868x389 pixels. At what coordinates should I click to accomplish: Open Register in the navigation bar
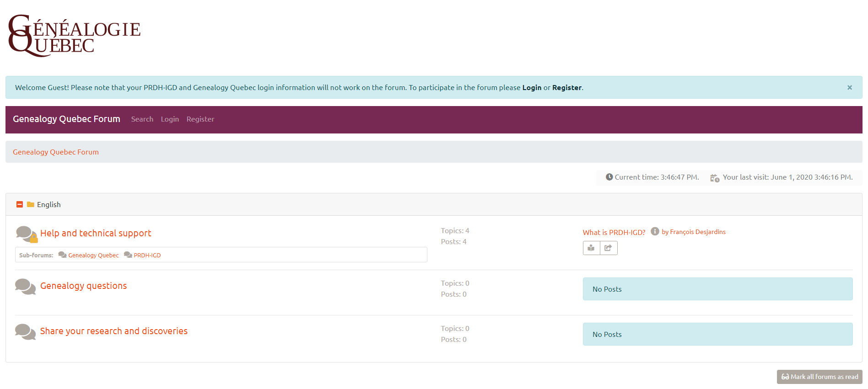pyautogui.click(x=200, y=119)
